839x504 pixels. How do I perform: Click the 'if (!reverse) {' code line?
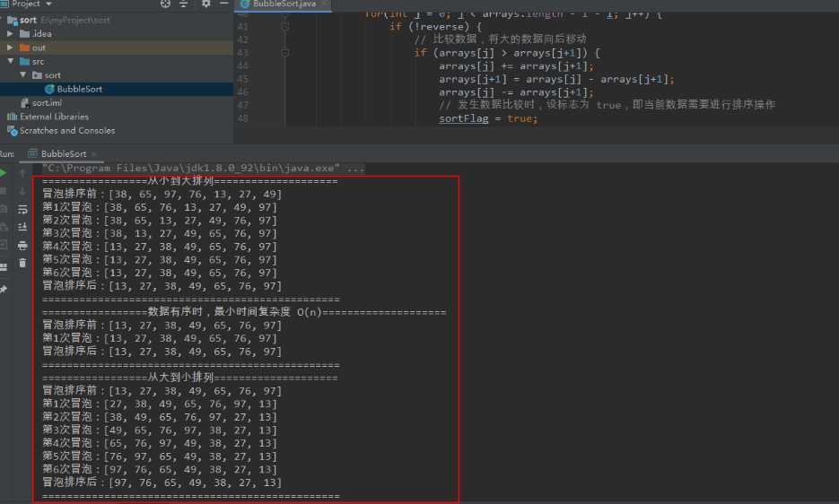click(x=435, y=26)
